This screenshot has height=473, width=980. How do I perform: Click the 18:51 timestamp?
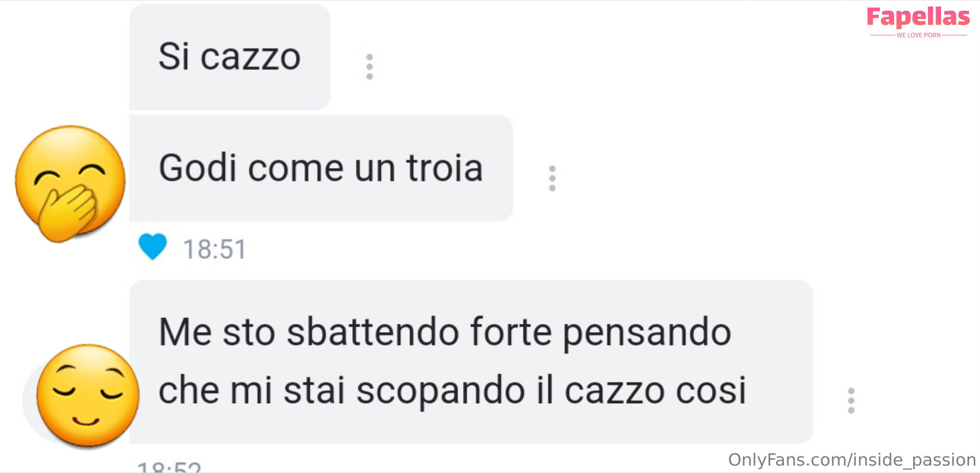pyautogui.click(x=214, y=250)
